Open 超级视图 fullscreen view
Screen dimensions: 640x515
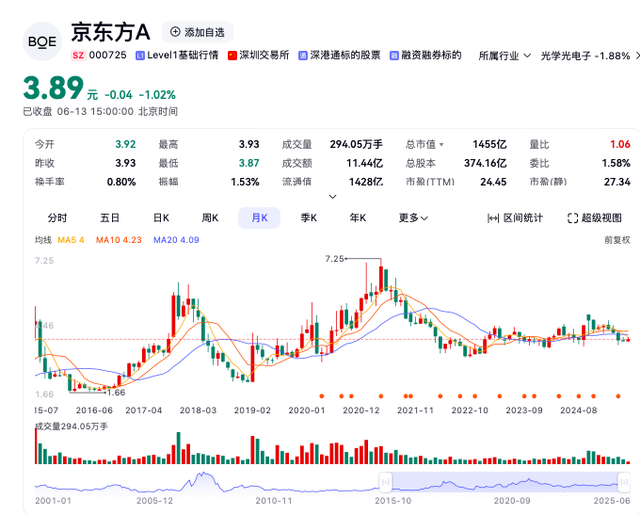click(x=595, y=218)
